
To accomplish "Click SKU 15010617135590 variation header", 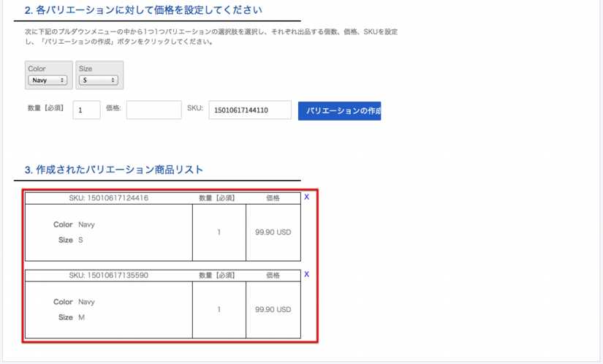I will (x=108, y=276).
